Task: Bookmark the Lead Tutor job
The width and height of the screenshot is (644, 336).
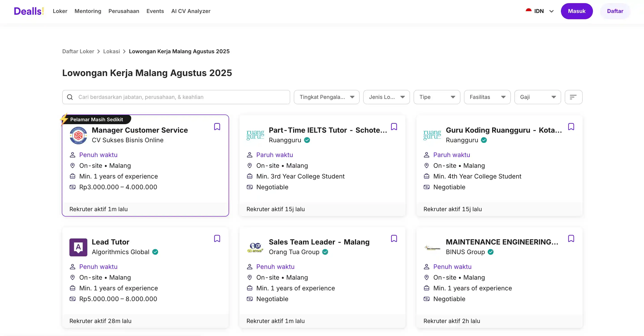Action: pyautogui.click(x=217, y=238)
